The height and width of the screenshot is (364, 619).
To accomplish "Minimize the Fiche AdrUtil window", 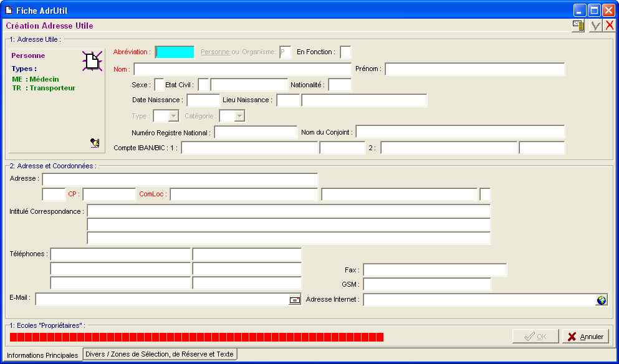I will pos(580,10).
